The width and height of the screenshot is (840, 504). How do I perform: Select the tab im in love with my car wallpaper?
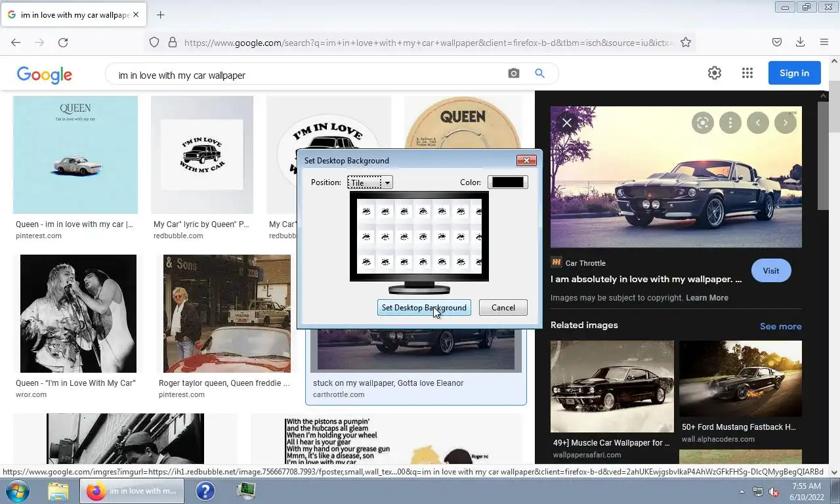pos(72,14)
